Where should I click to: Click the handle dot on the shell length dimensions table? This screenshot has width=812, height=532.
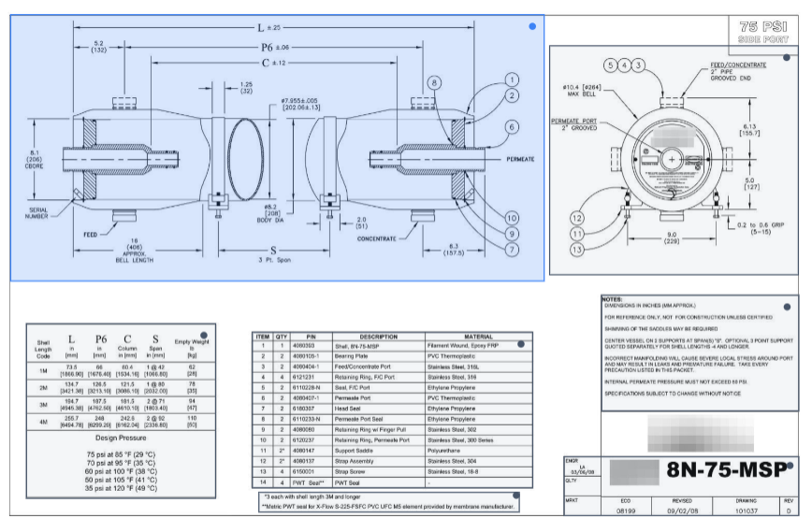pos(204,336)
